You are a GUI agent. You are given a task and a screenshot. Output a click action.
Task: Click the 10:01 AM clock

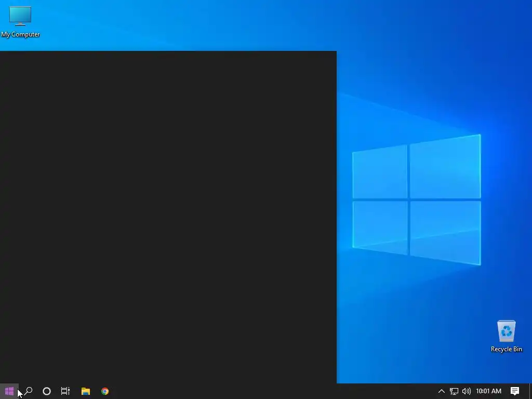tap(488, 391)
